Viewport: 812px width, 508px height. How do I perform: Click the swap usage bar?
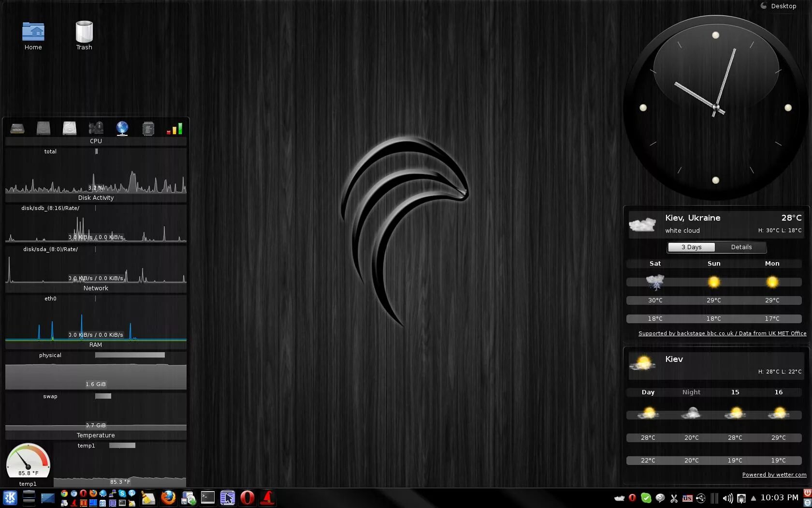[103, 396]
